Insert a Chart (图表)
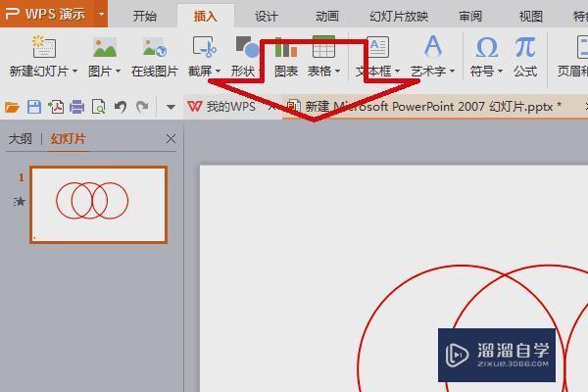 click(286, 56)
